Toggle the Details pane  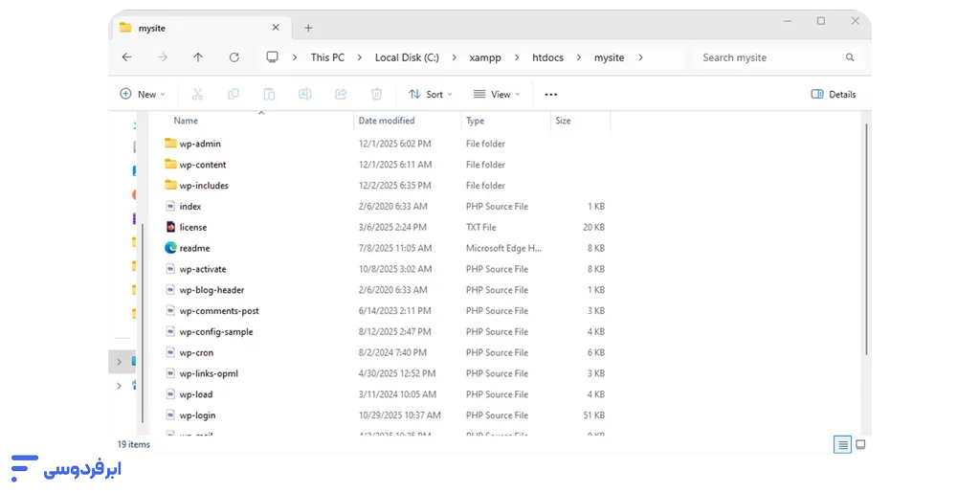[x=834, y=95]
